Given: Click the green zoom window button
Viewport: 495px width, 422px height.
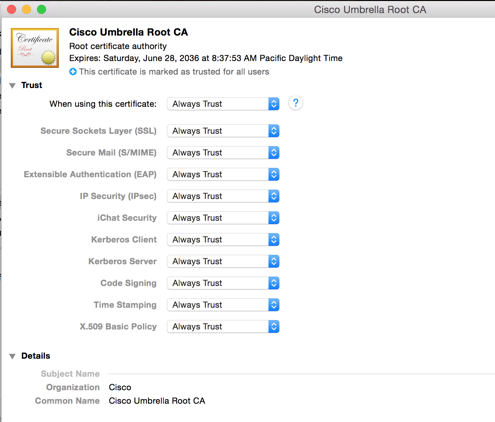Looking at the screenshot, I should (x=42, y=9).
